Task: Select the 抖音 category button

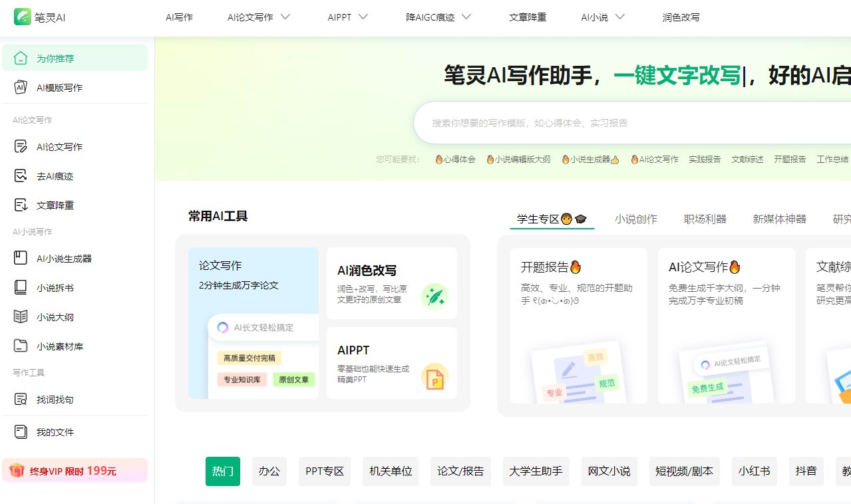Action: pos(806,471)
